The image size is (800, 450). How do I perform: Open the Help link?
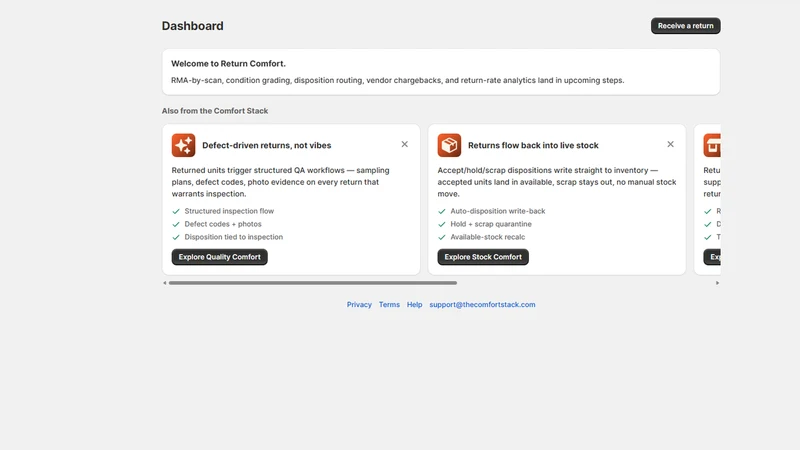pyautogui.click(x=414, y=305)
